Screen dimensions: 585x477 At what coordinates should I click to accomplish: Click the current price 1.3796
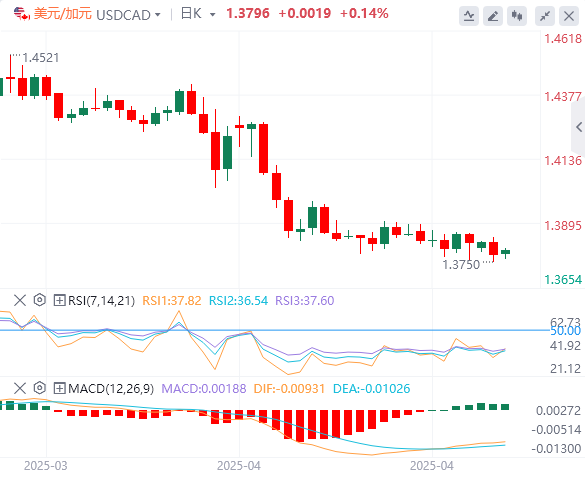248,14
